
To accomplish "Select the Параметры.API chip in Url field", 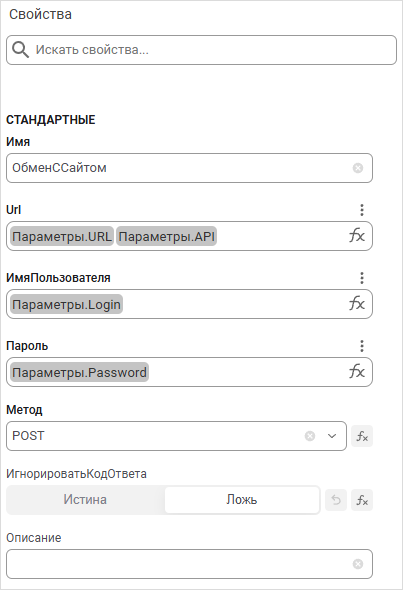I will coord(166,236).
